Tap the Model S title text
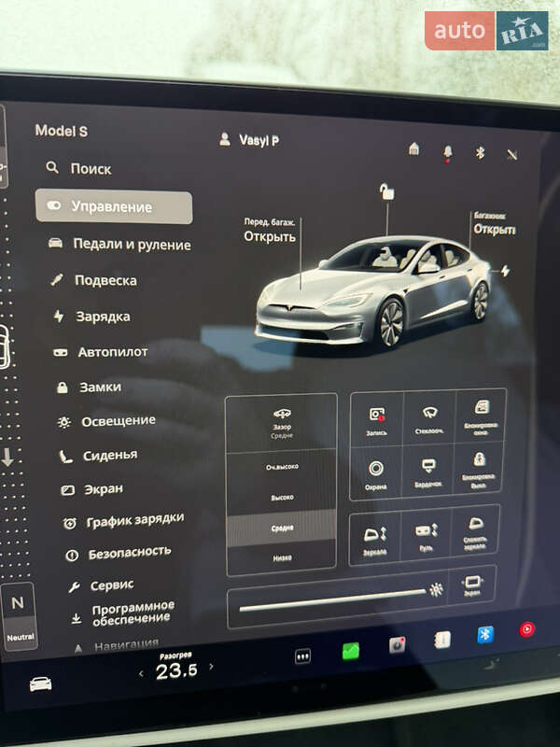Screen dimensions: 560x747 pyautogui.click(x=61, y=131)
